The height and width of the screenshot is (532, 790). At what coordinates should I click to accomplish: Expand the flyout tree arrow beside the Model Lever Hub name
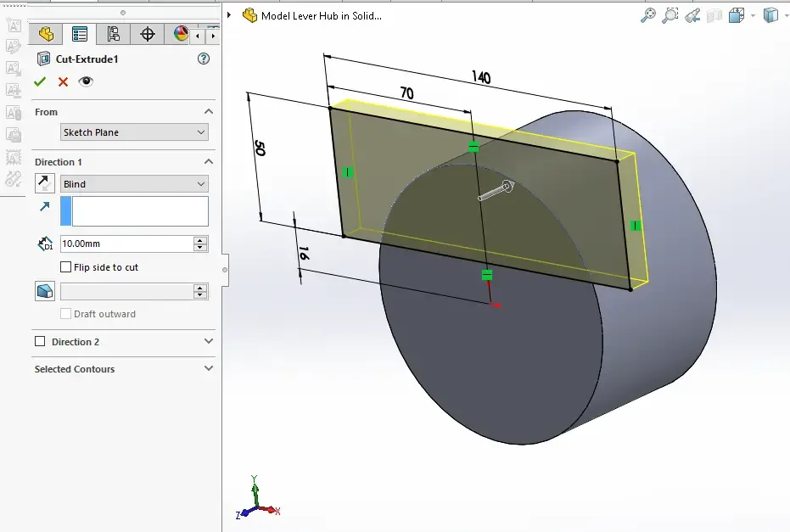coord(229,15)
